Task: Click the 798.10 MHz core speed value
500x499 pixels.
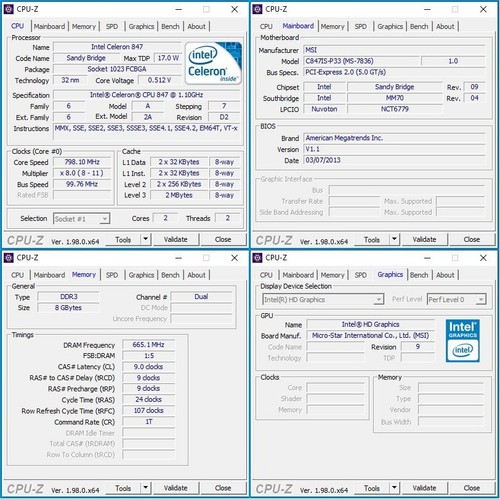Action: [82, 162]
